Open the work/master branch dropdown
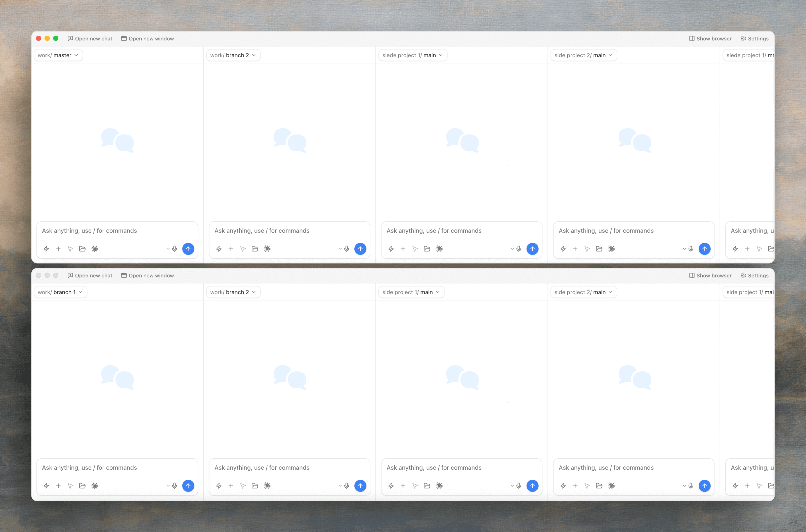Screen dimensions: 806x532 coord(58,55)
